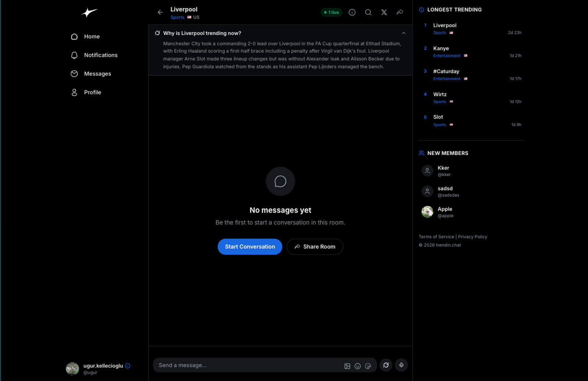Open the Privacy Policy link

coord(473,237)
